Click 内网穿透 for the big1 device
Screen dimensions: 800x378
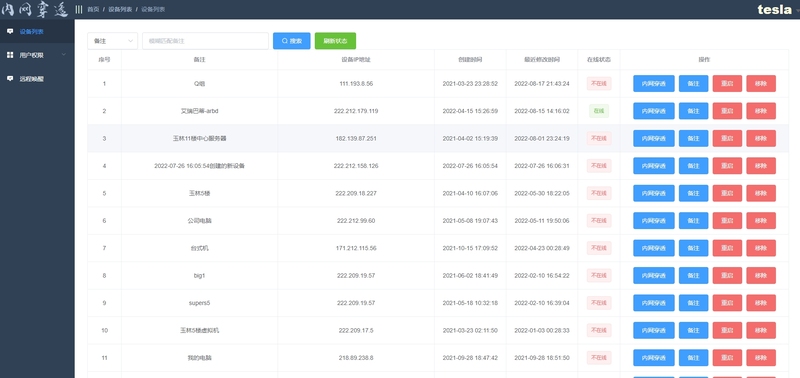click(x=654, y=275)
